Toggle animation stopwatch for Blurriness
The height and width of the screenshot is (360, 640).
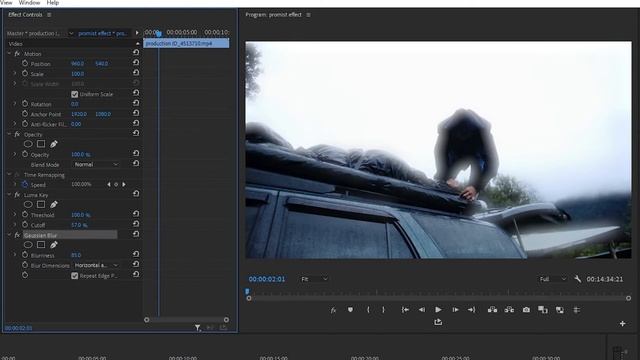[x=25, y=255]
